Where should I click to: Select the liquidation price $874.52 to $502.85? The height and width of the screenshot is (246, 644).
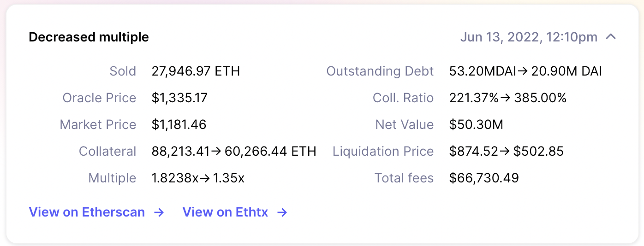coord(506,152)
